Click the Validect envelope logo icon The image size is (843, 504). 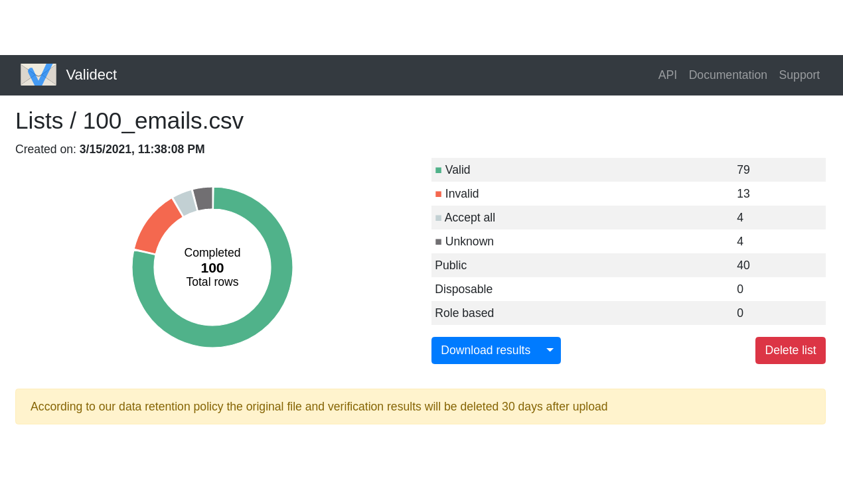[x=38, y=75]
